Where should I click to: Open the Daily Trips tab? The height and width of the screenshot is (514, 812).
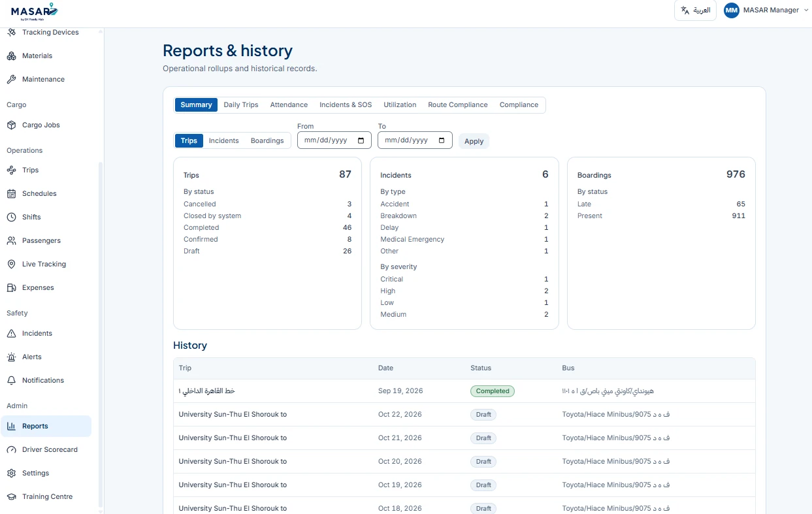tap(241, 104)
